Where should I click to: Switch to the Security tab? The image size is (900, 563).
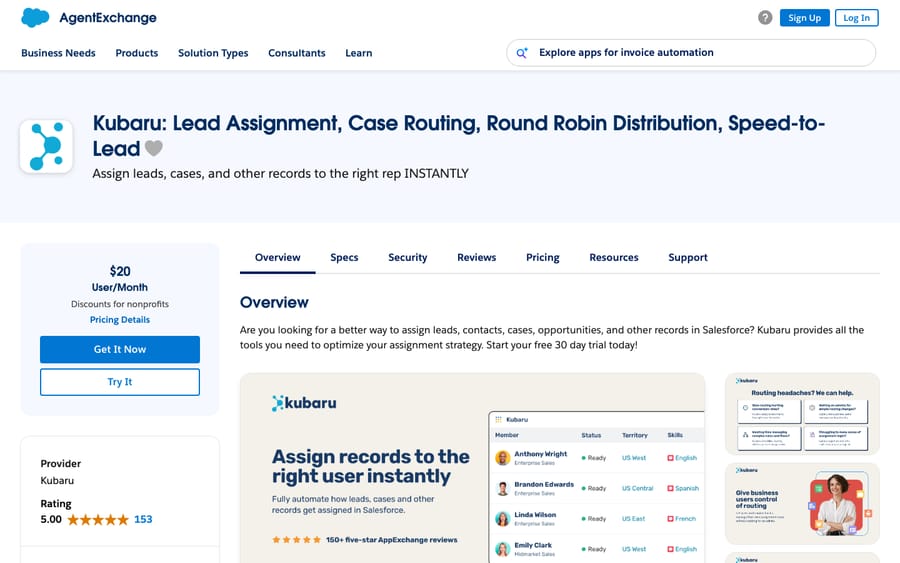click(408, 258)
